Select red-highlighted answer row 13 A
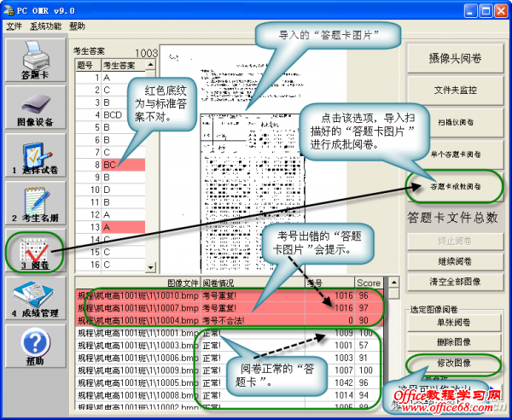Screen dimensions: 512x420 point(110,227)
